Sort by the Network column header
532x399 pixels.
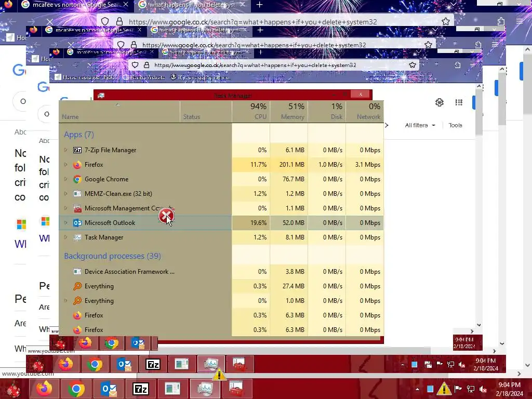click(x=365, y=112)
